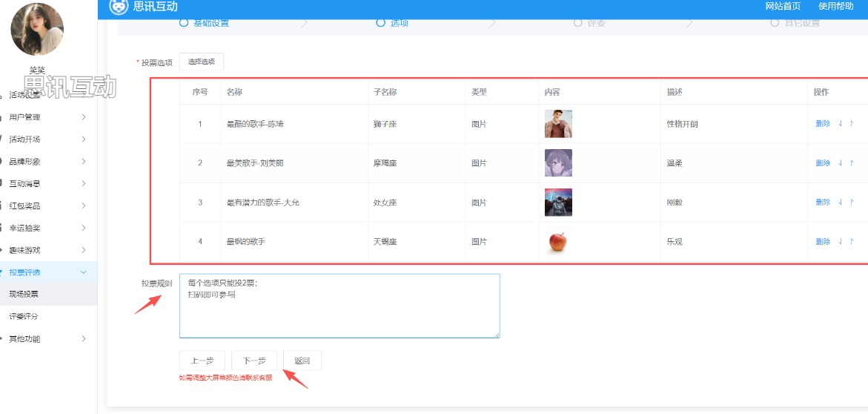Screen dimensions: 868x414
Task: Select the 评委 step circle
Action: pos(578,23)
